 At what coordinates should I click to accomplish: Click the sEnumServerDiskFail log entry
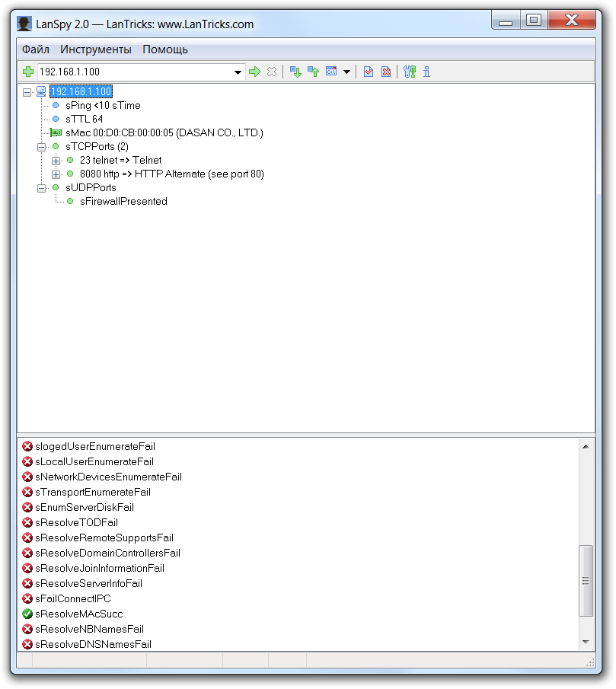85,508
